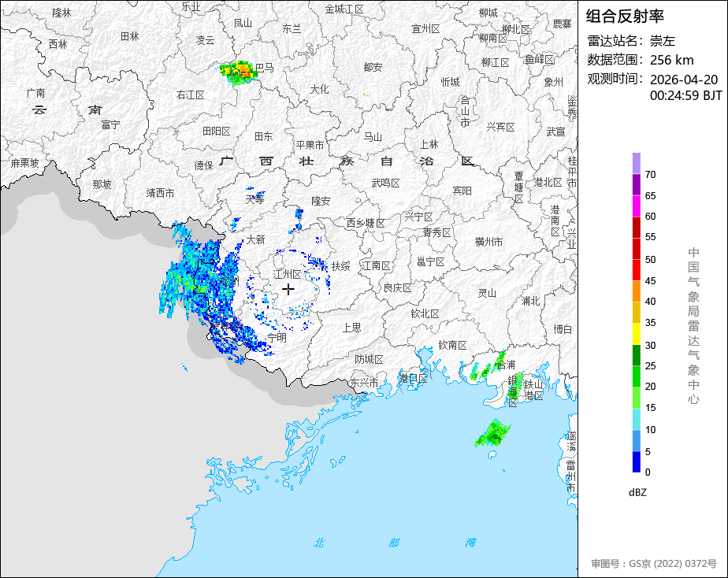Click the 都安 county label
728x578 pixels.
coord(373,67)
